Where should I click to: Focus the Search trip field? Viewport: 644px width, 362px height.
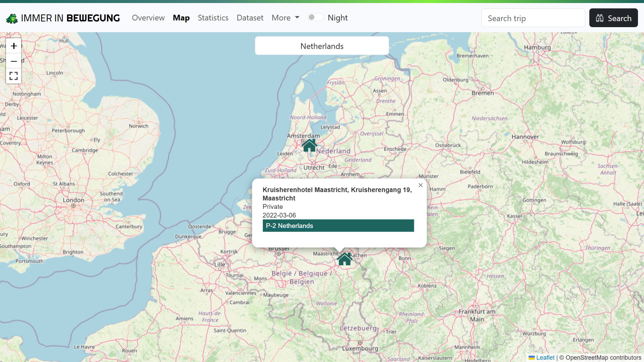click(533, 18)
